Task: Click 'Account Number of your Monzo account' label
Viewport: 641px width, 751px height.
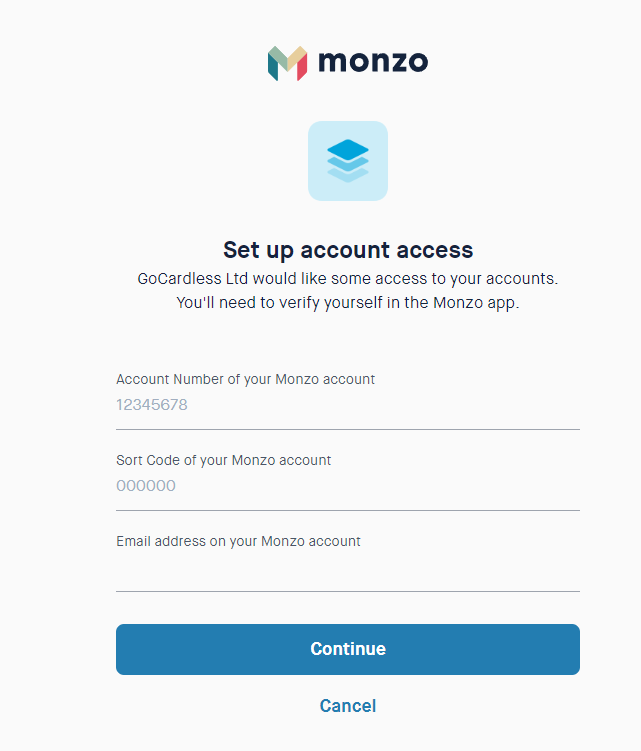Action: 245,379
